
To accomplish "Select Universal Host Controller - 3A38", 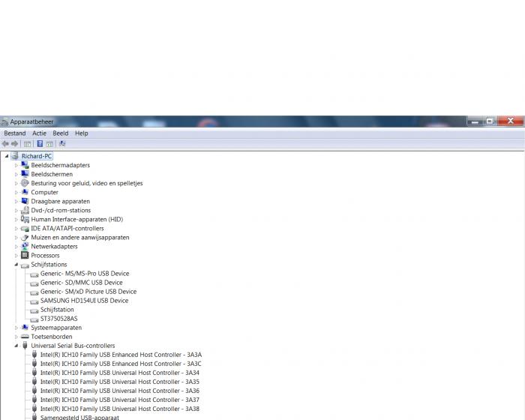I will click(120, 409).
